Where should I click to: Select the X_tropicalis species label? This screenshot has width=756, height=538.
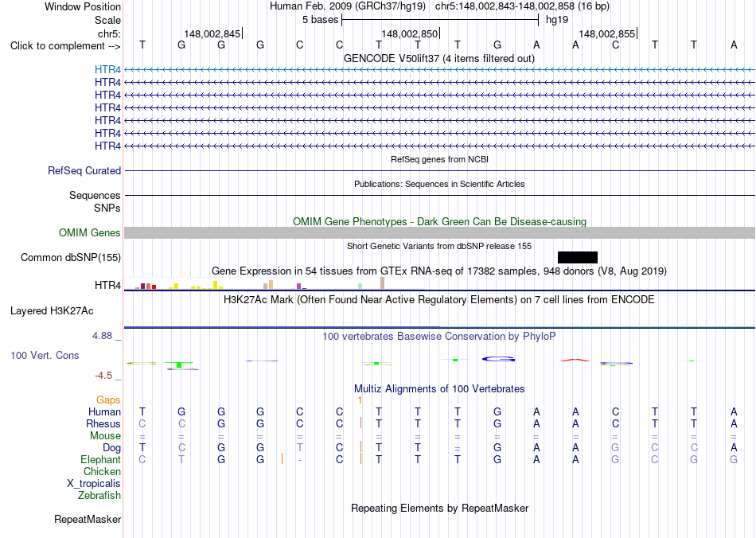pos(94,484)
